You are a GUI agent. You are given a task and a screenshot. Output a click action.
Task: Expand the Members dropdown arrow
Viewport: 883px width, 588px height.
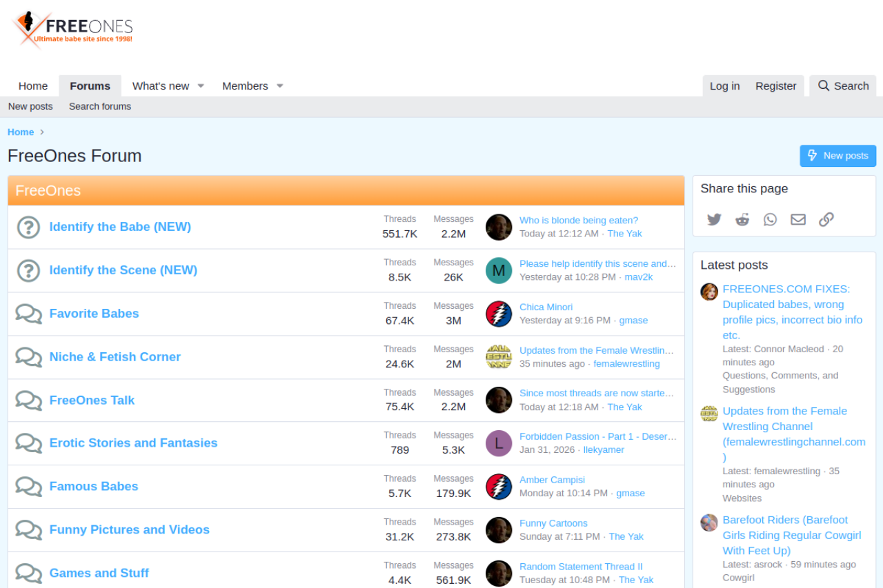click(279, 85)
